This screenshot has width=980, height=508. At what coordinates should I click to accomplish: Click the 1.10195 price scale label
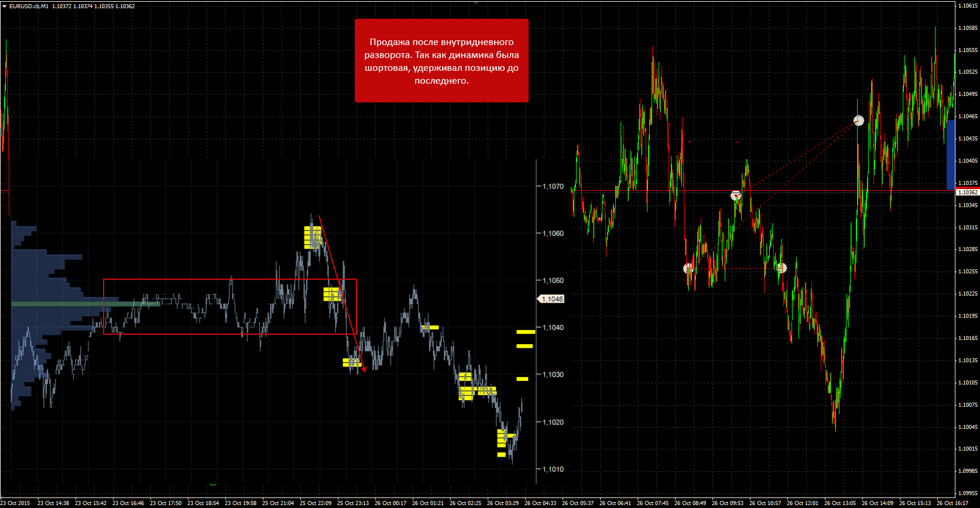coord(968,315)
